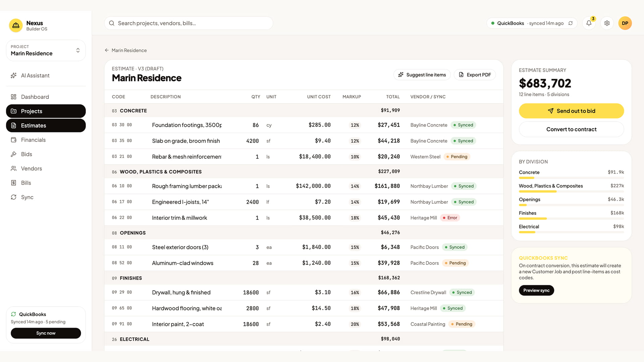Click the Aluminum-clad windows description
Screen dimensions: 644x362
[182, 263]
